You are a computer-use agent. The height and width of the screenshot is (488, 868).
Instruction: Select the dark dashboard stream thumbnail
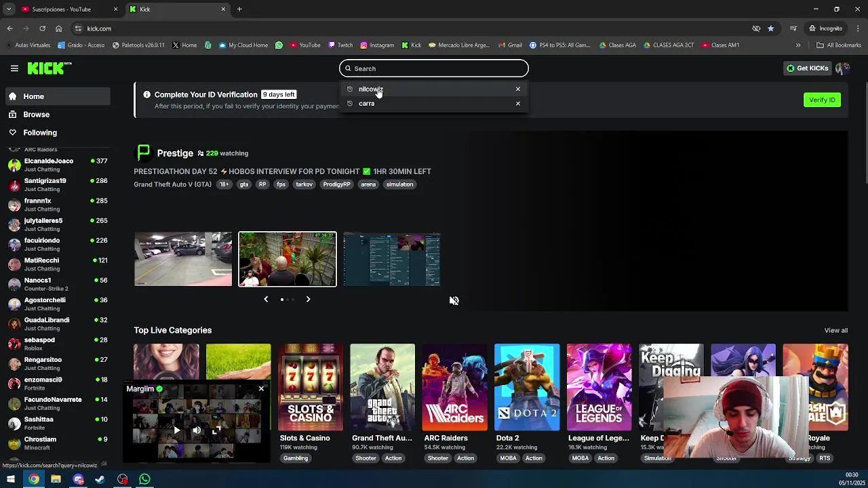[x=391, y=259]
